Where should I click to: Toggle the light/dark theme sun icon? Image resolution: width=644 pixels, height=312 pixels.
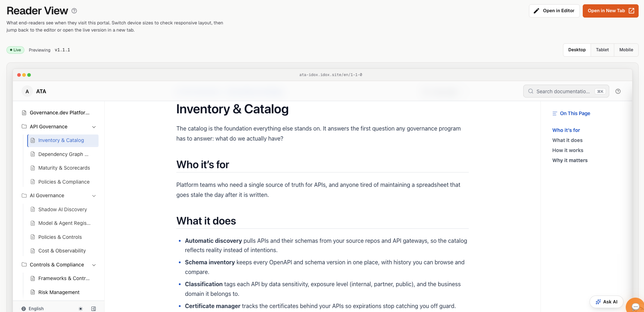point(81,309)
